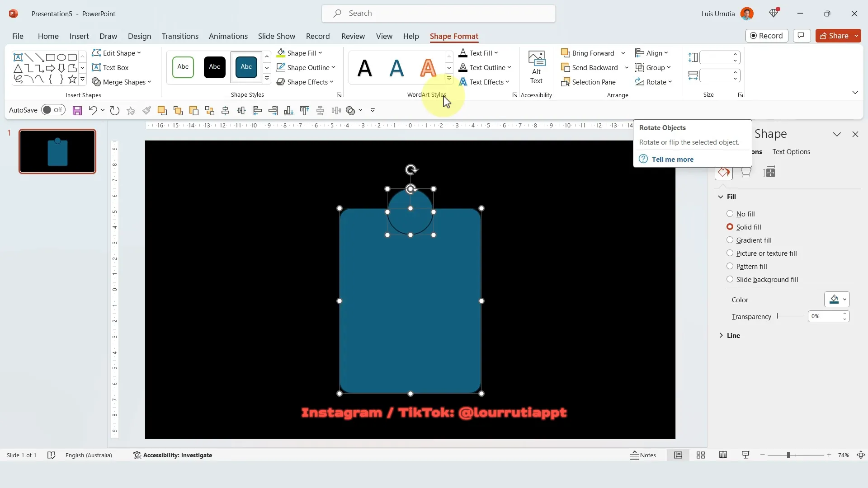Open the Animations tab
Viewport: 868px width, 488px height.
pyautogui.click(x=228, y=36)
